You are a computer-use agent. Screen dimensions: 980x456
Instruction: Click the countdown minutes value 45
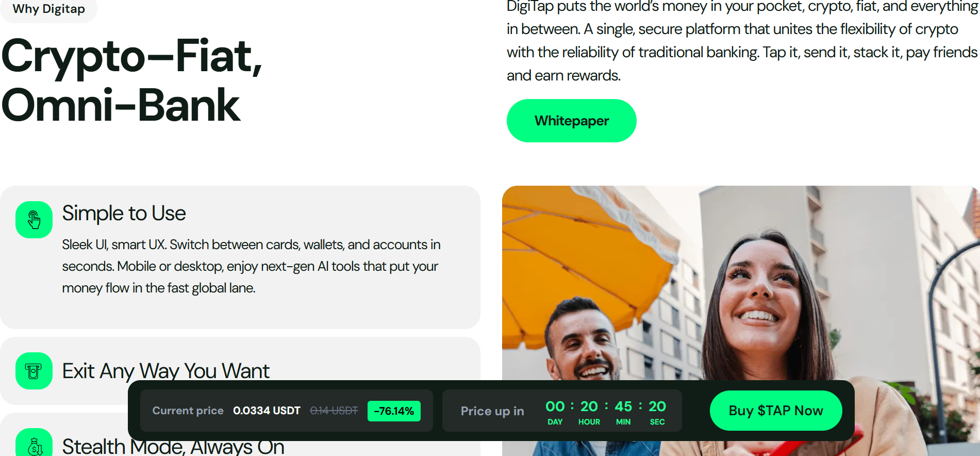(x=623, y=406)
